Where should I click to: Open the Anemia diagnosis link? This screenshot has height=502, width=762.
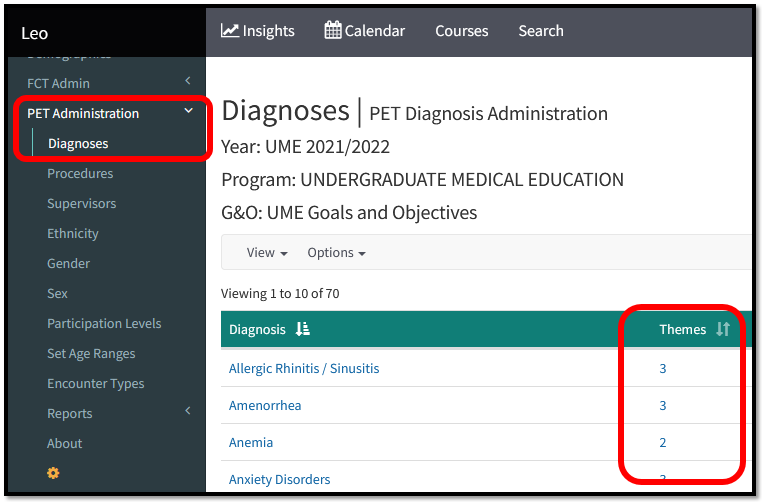[x=251, y=442]
